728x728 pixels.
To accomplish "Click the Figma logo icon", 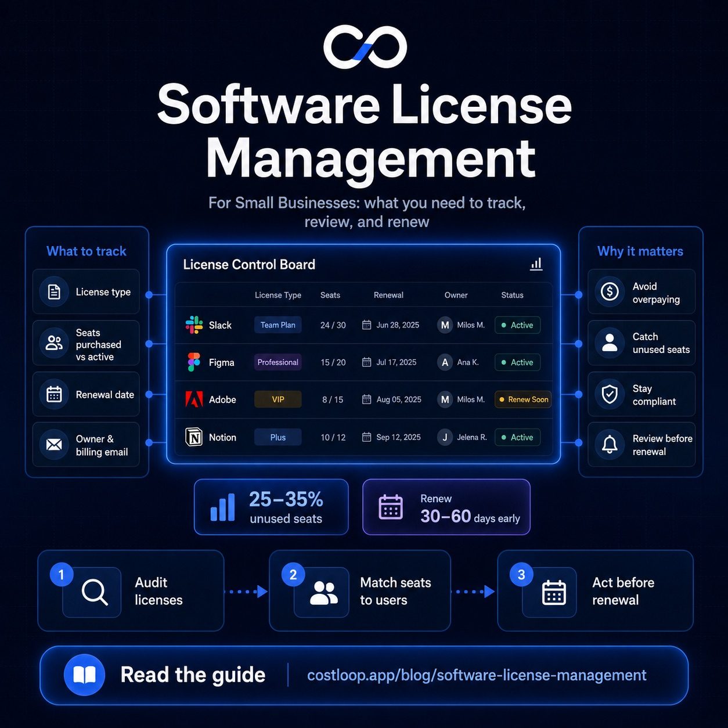I will tap(194, 362).
